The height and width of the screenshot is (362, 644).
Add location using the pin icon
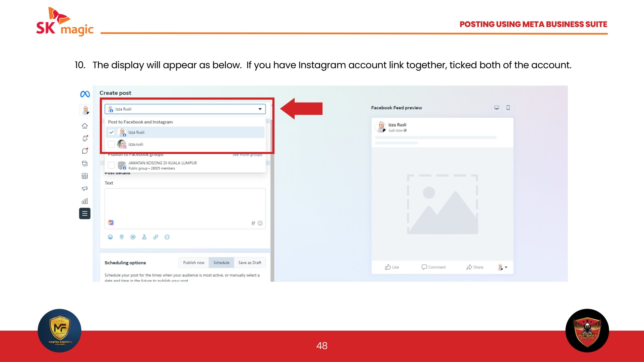pyautogui.click(x=122, y=237)
